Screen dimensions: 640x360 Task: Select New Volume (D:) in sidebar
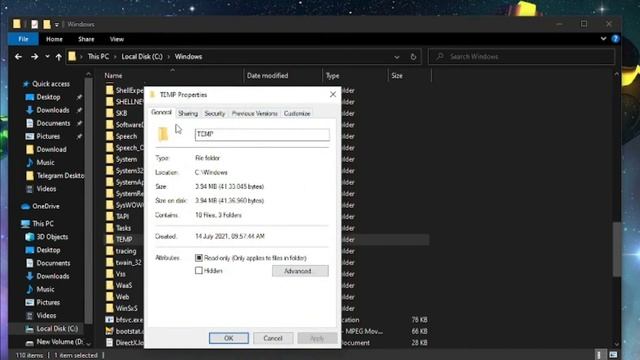(x=60, y=342)
